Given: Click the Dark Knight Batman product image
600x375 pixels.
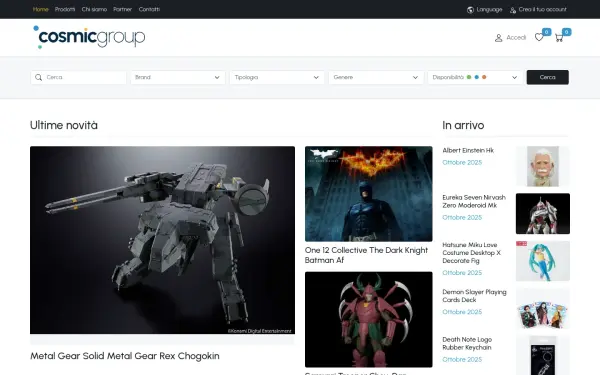Looking at the screenshot, I should tap(368, 194).
